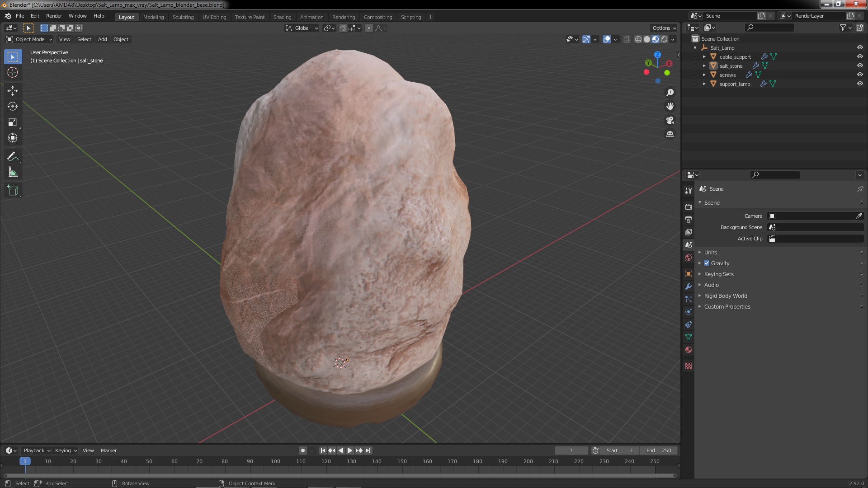Open Physics properties tab
Screen dimensions: 868x488
(x=688, y=312)
